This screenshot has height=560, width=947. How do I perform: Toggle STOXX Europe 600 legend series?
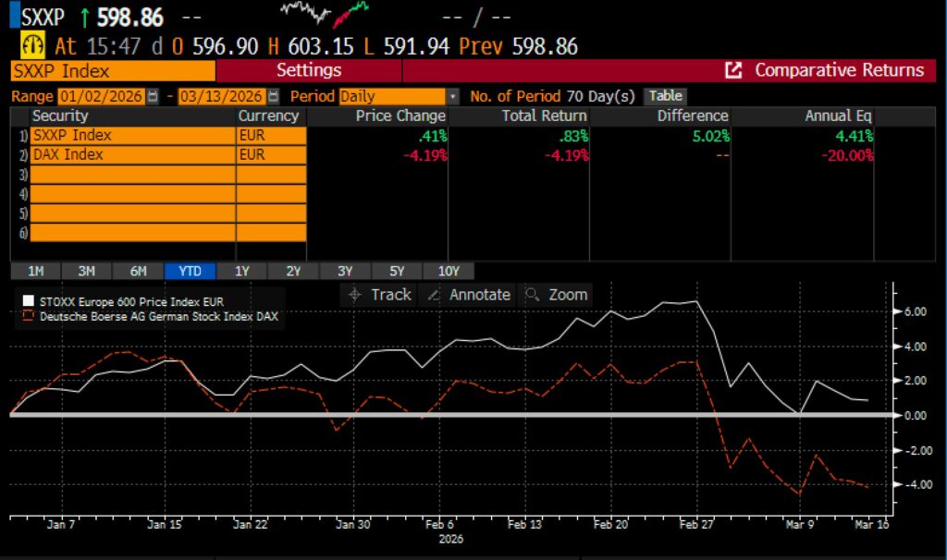[x=118, y=301]
